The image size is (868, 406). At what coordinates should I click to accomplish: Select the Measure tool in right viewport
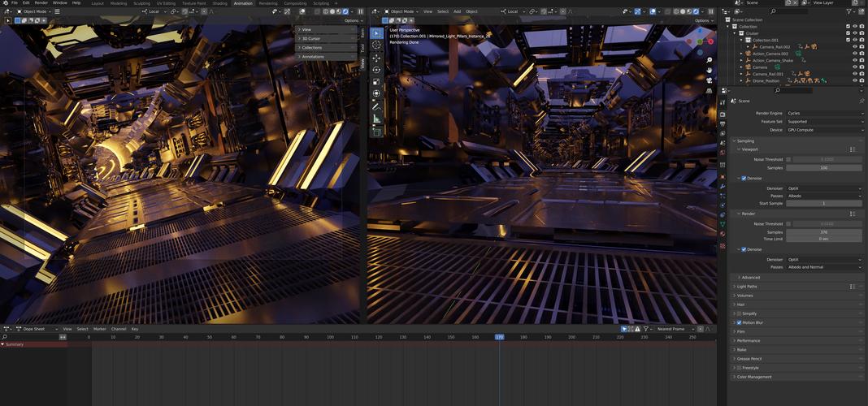(x=376, y=119)
